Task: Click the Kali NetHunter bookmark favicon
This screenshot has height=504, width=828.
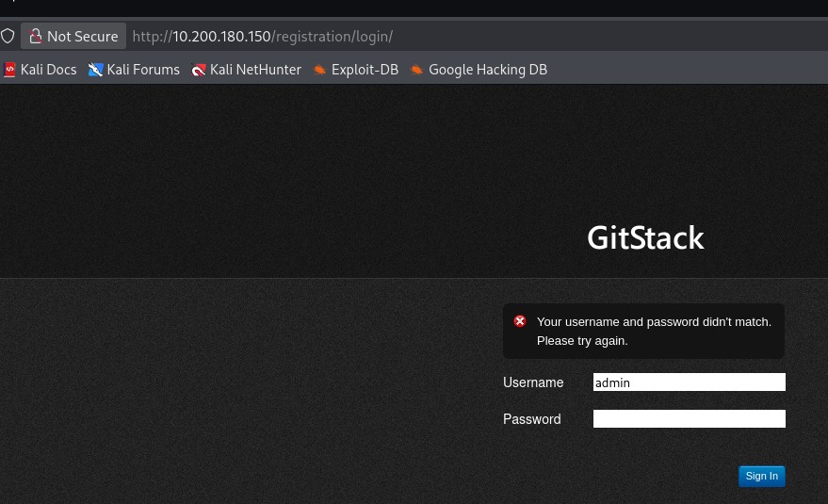Action: click(198, 70)
